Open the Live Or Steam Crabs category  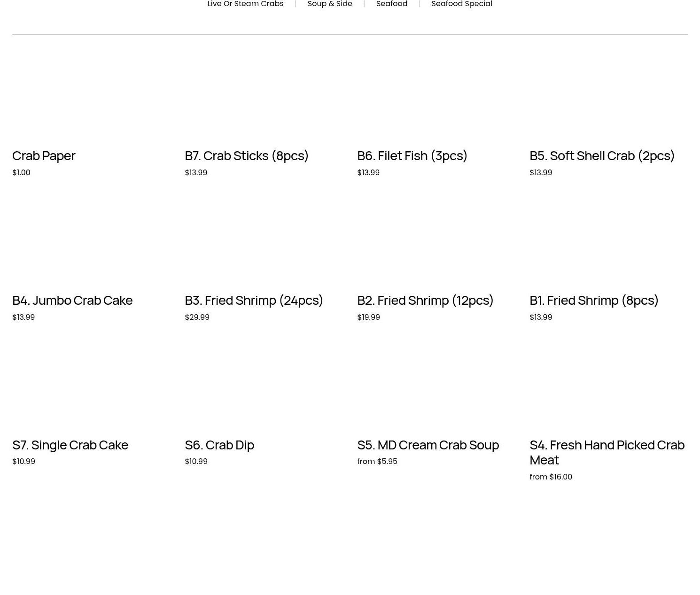pyautogui.click(x=245, y=4)
